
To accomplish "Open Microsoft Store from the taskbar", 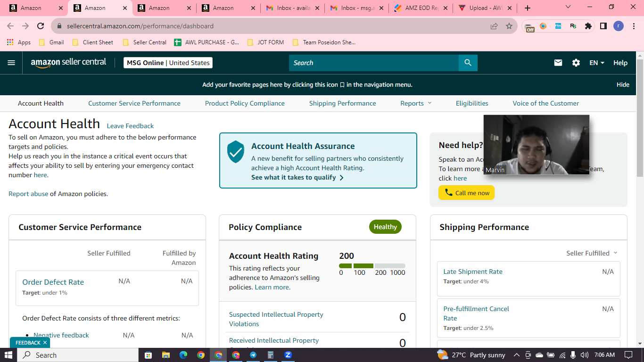I will point(148,355).
